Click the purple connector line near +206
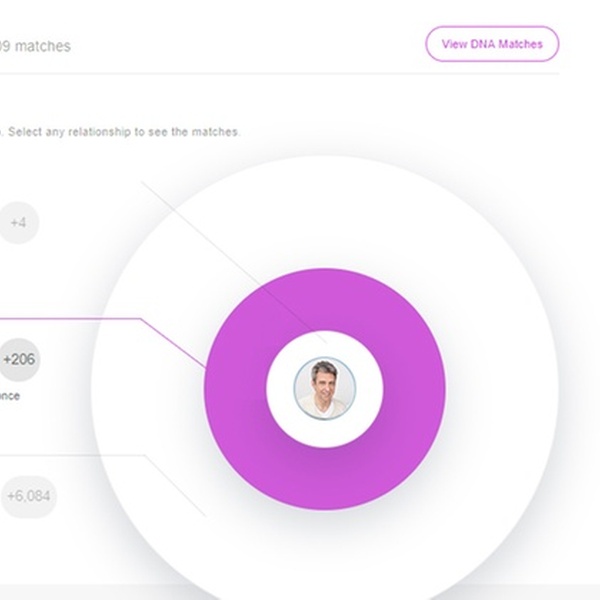The image size is (600, 600). (x=100, y=320)
